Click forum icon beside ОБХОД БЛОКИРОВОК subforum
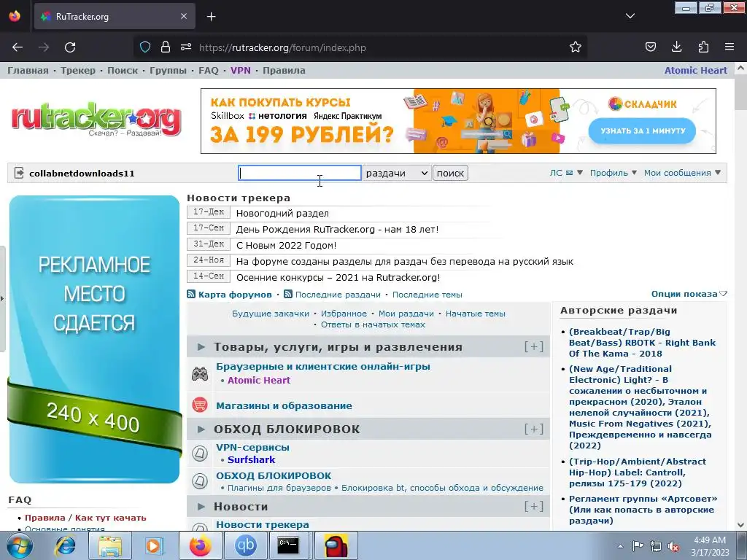 (x=200, y=481)
